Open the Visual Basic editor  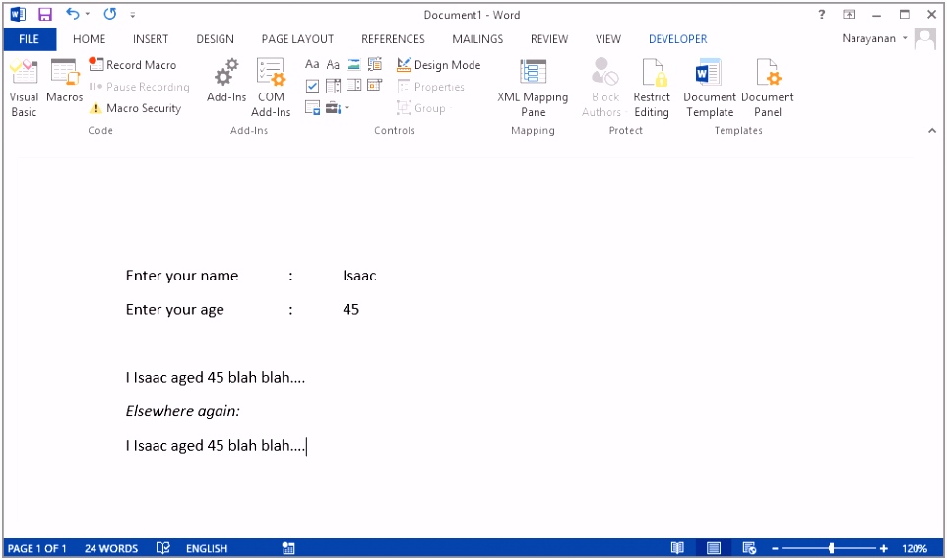(24, 89)
